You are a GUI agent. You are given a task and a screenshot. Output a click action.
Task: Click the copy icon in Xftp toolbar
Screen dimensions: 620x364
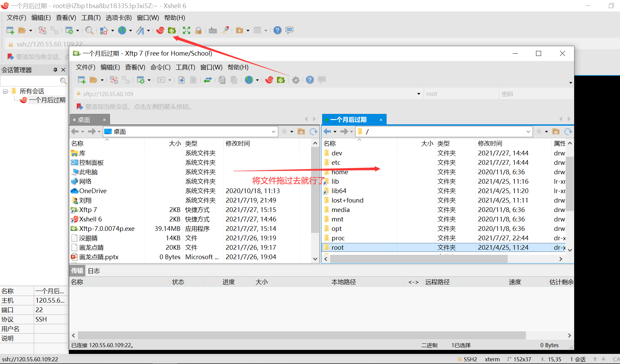222,80
